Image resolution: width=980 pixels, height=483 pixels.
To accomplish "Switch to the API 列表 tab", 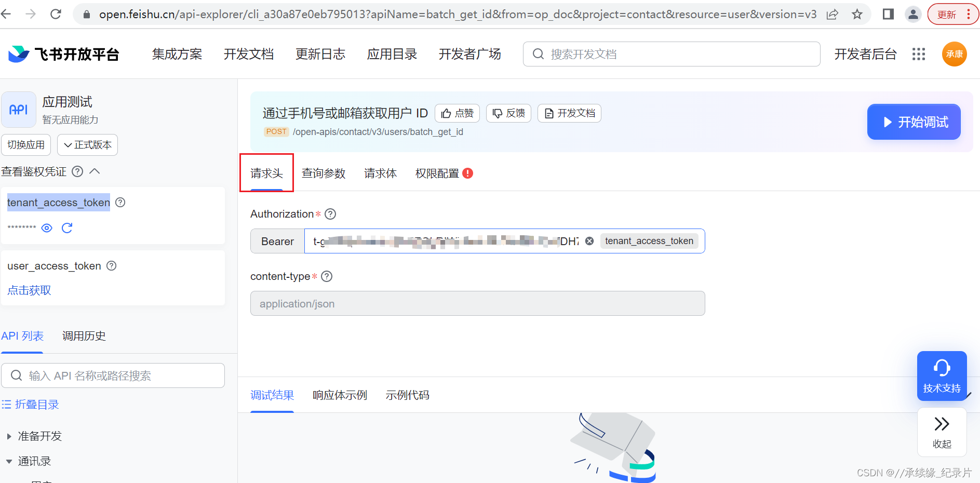I will tap(22, 336).
